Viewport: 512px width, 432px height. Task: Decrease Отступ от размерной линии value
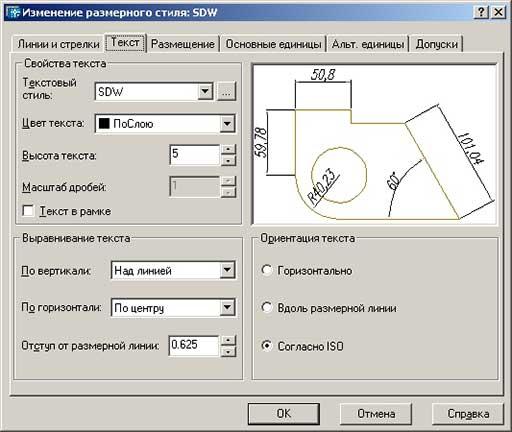pos(228,352)
